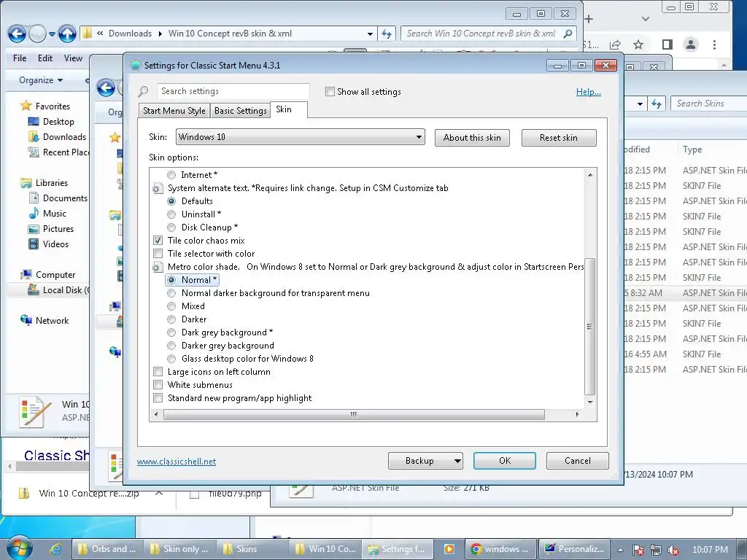Choose Dark grey background option
This screenshot has width=747, height=560.
pyautogui.click(x=171, y=332)
